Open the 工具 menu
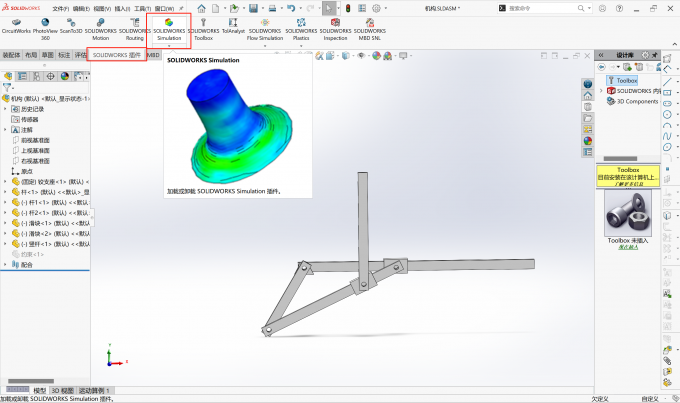The image size is (680, 403). [143, 8]
